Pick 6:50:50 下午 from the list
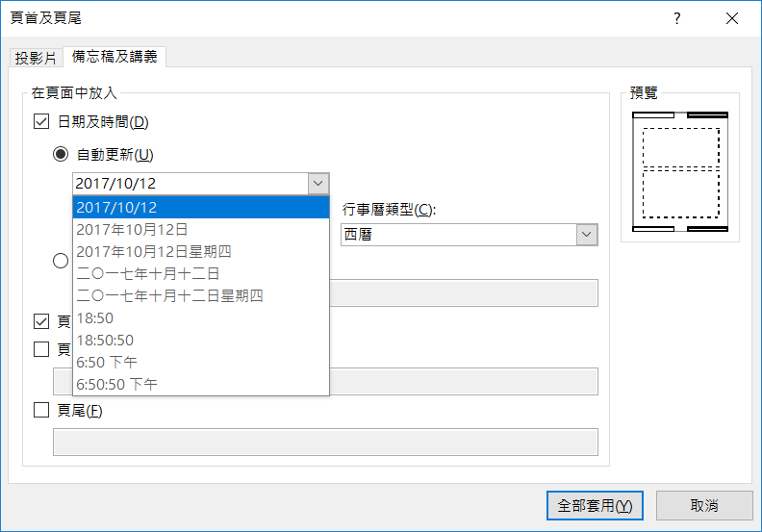This screenshot has height=532, width=762. [117, 384]
